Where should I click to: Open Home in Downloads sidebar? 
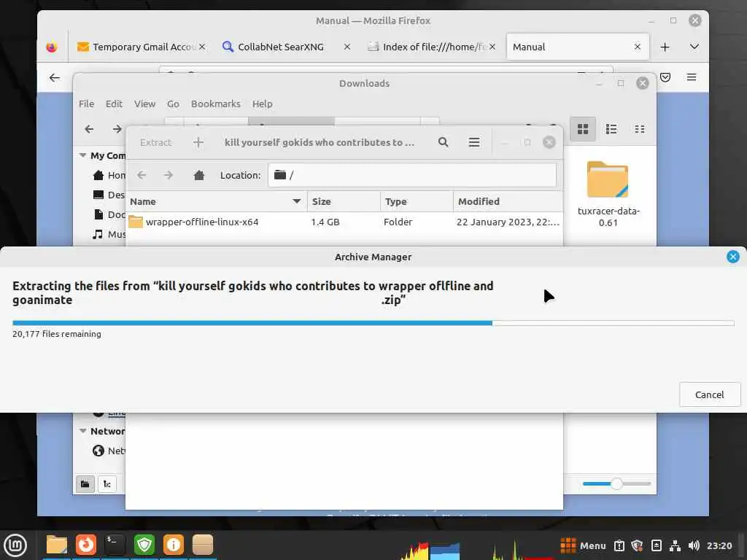[x=109, y=175]
